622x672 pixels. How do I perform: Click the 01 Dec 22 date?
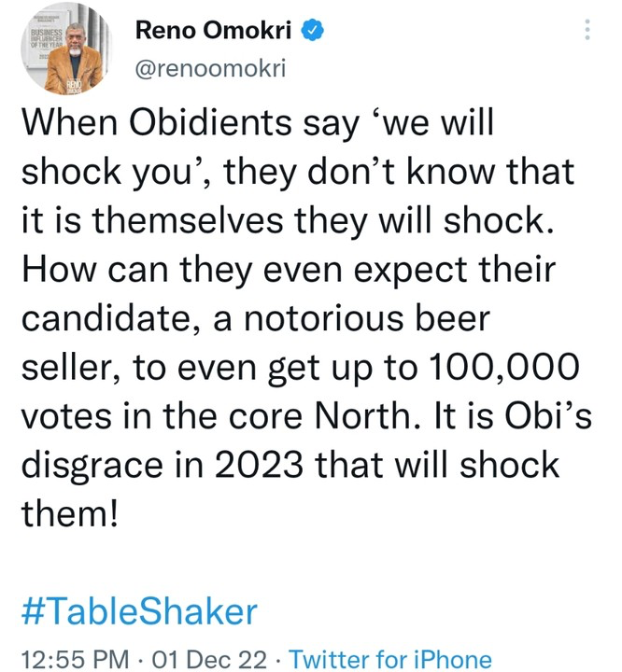point(202,658)
